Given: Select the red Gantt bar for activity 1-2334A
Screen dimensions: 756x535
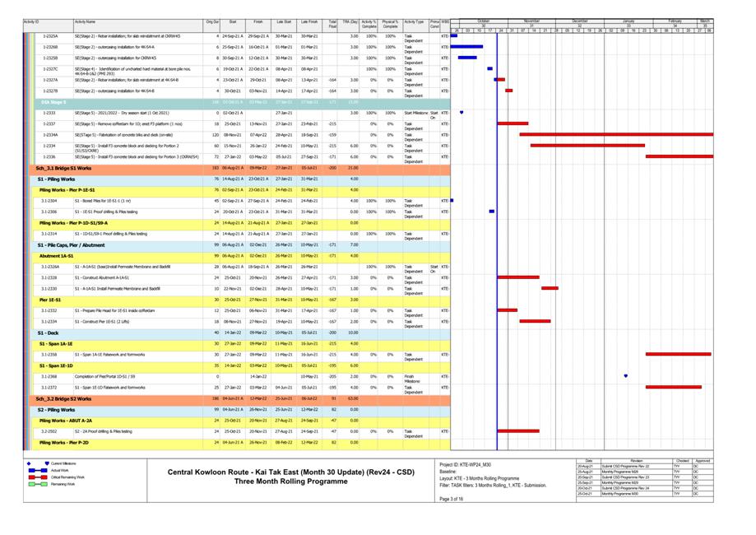Looking at the screenshot, I should point(607,134).
